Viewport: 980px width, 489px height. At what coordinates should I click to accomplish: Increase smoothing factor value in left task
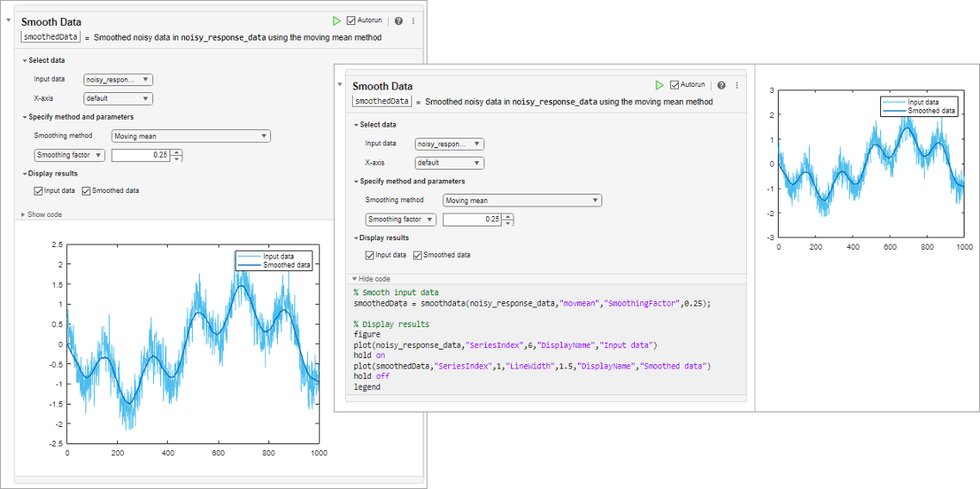(177, 152)
